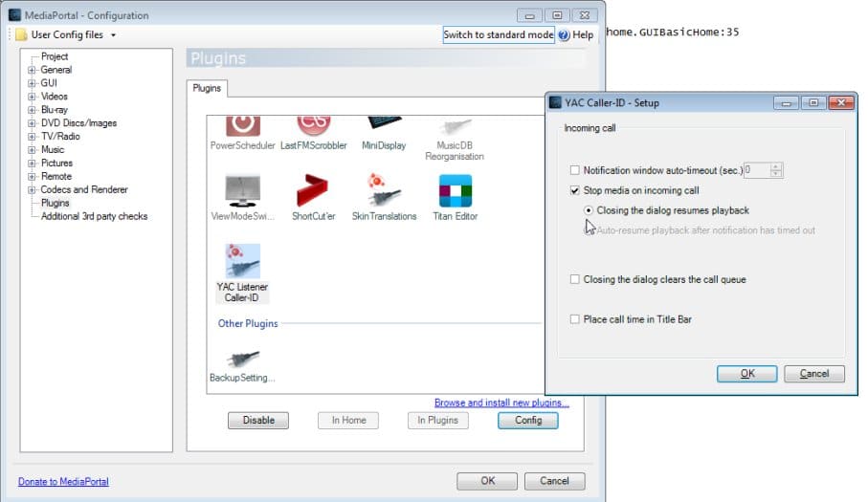Select the ViewModeSwitcher plugin icon

click(242, 190)
